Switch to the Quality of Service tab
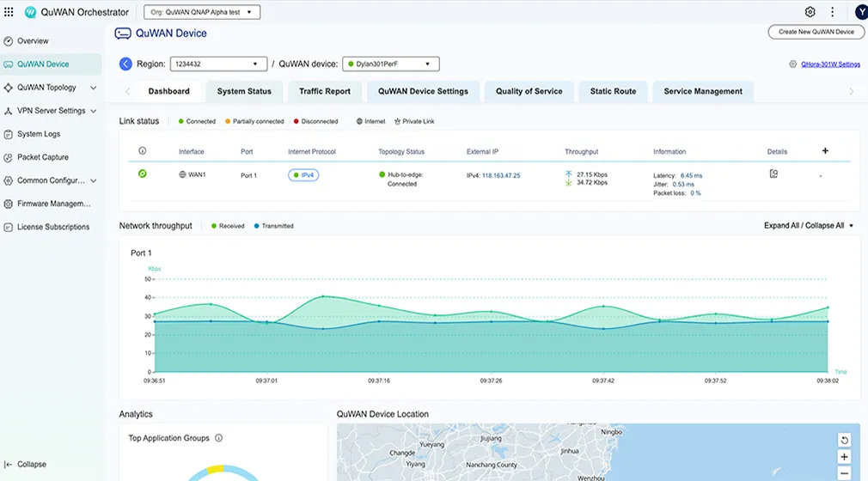The width and height of the screenshot is (868, 481). coord(529,92)
